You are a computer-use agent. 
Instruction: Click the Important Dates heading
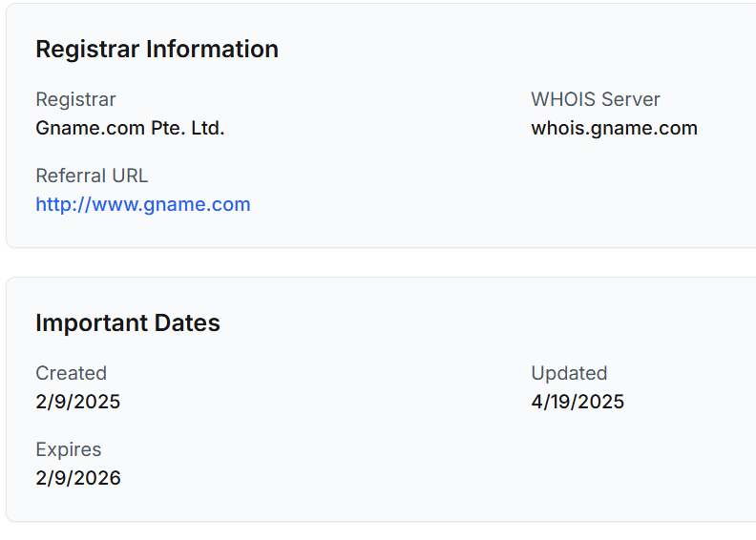[128, 323]
